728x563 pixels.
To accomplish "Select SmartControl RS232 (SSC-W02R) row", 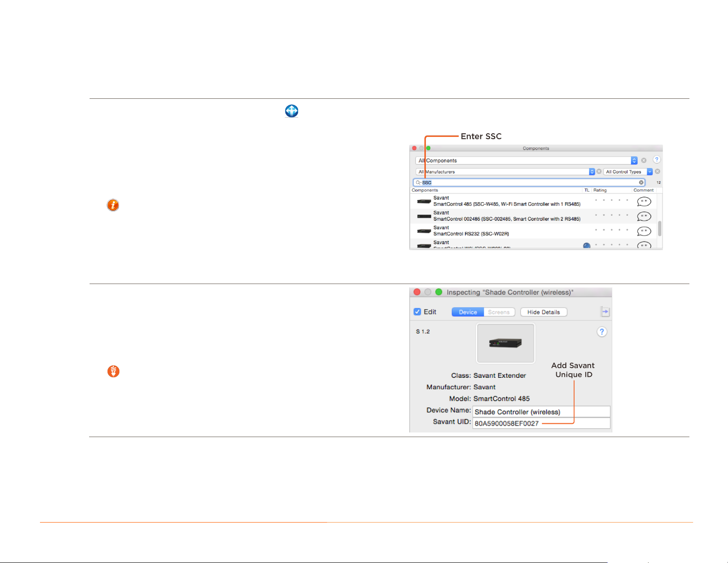I will (x=533, y=231).
